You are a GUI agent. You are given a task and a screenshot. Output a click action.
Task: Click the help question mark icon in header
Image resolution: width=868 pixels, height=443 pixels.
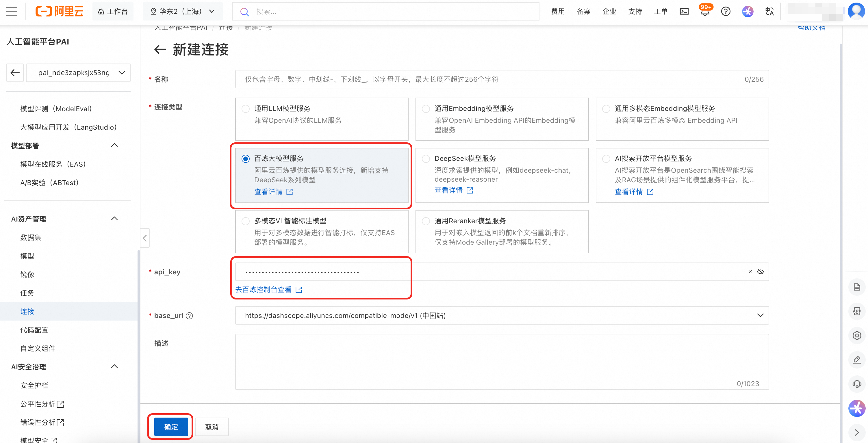(x=726, y=12)
